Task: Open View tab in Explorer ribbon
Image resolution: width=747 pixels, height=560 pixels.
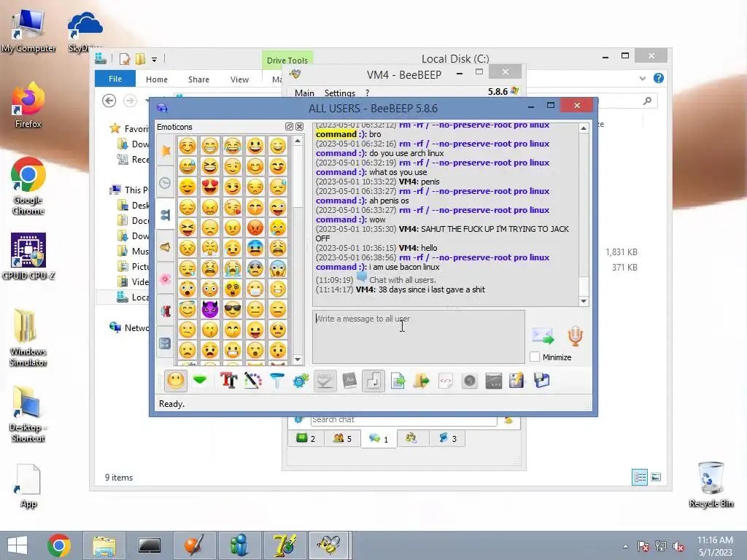Action: (239, 79)
